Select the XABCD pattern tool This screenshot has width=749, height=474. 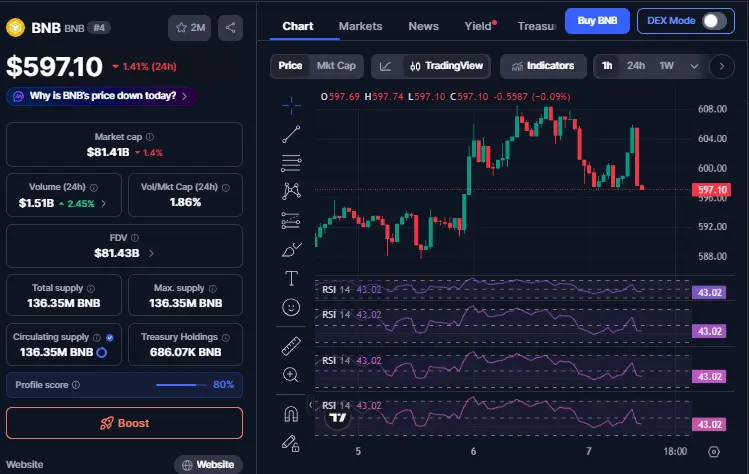291,191
